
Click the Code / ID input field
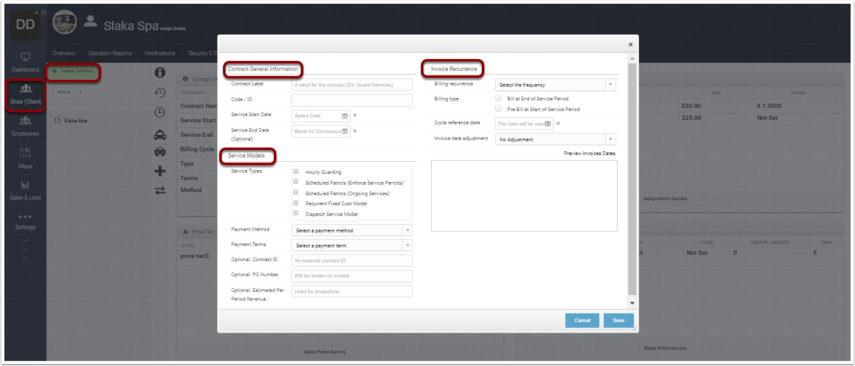352,100
